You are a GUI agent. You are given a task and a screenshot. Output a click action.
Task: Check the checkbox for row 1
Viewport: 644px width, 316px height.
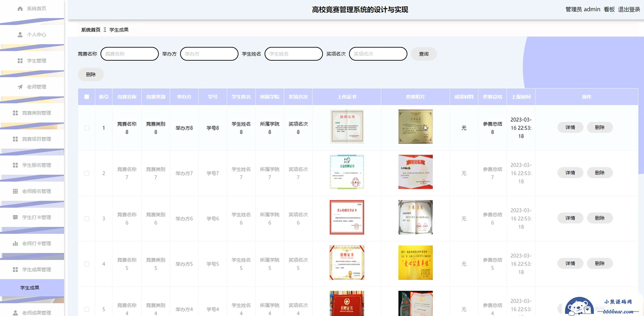[x=87, y=128]
